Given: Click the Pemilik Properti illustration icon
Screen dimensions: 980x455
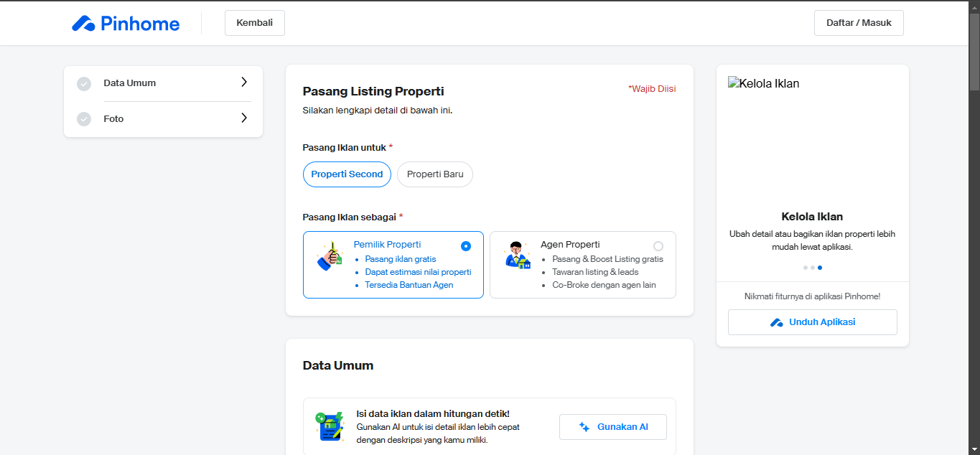Looking at the screenshot, I should 330,256.
